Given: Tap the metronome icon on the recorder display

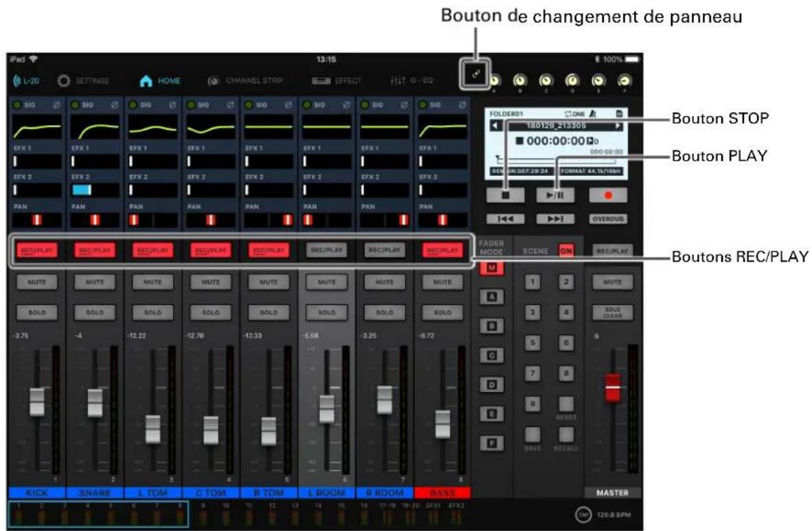Looking at the screenshot, I should pyautogui.click(x=593, y=113).
